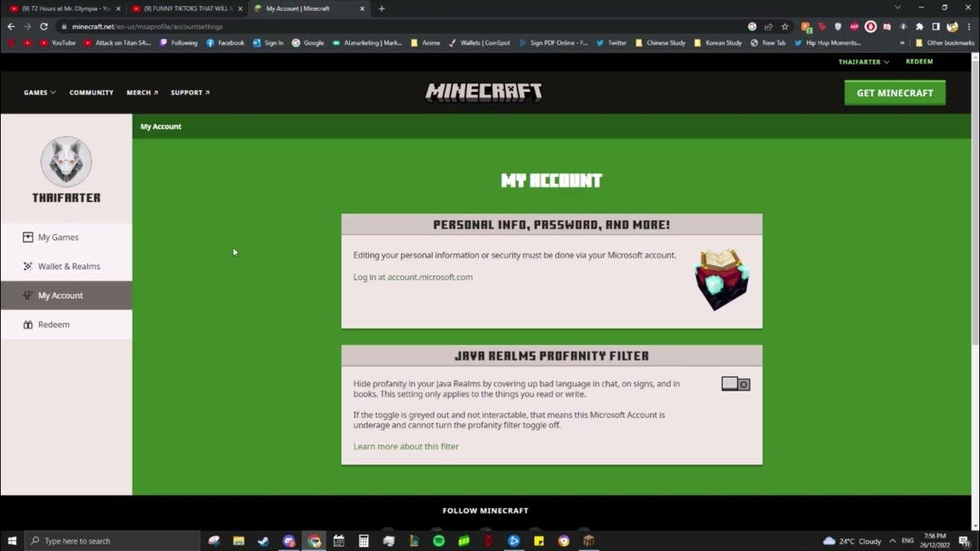Open the Korean Study bookmarks folder
This screenshot has height=551, width=980.
click(717, 43)
